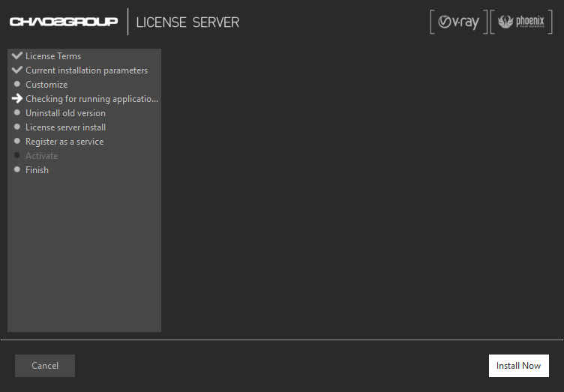
Task: Click the bullet beside License server install
Action: tap(17, 127)
